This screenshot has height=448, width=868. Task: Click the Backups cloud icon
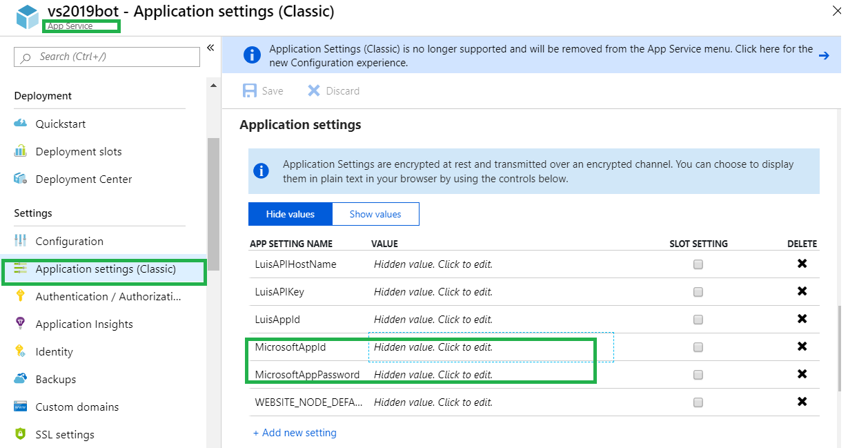coord(21,379)
